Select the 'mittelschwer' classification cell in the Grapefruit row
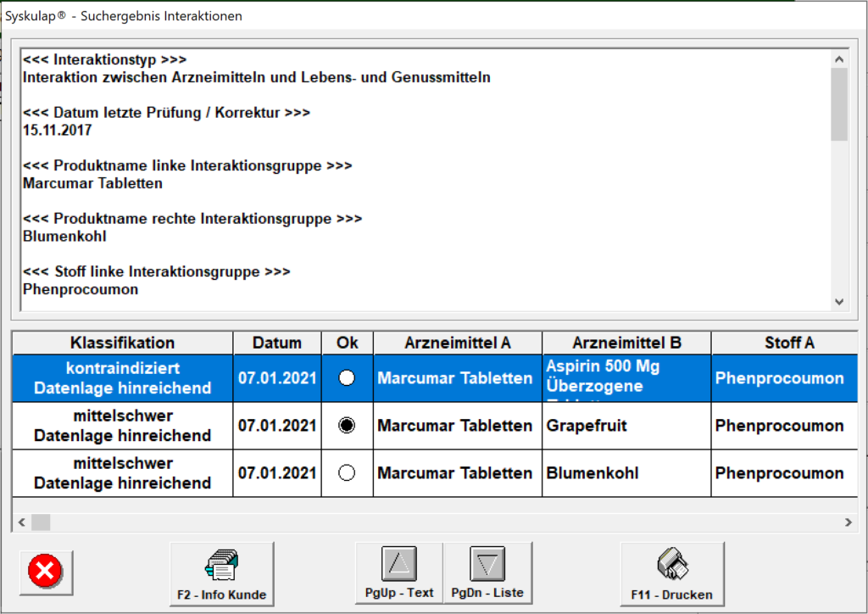The width and height of the screenshot is (868, 614). point(122,426)
